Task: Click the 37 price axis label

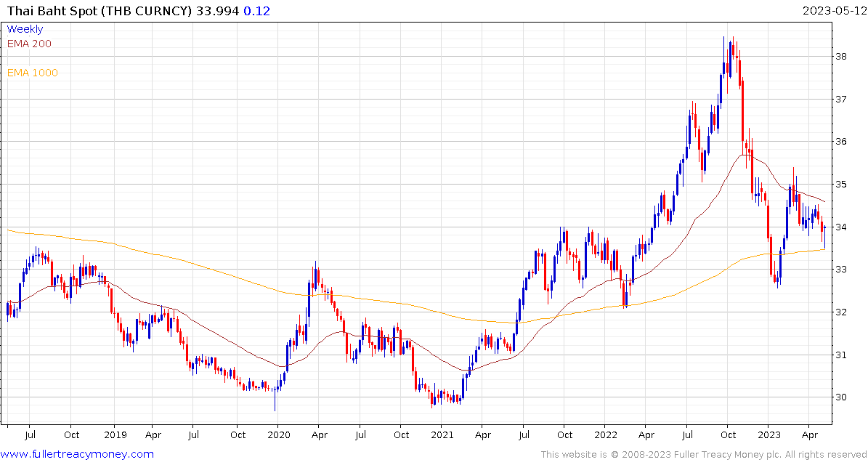Action: [x=841, y=99]
